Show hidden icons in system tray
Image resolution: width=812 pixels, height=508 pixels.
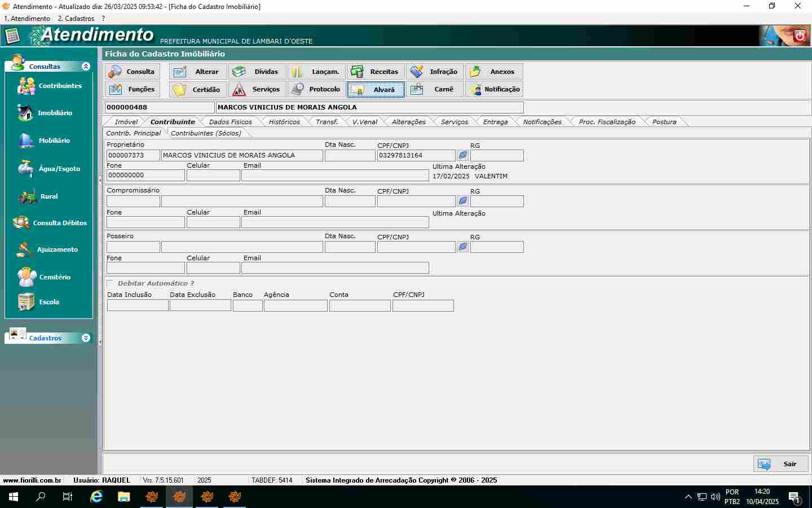pos(688,497)
